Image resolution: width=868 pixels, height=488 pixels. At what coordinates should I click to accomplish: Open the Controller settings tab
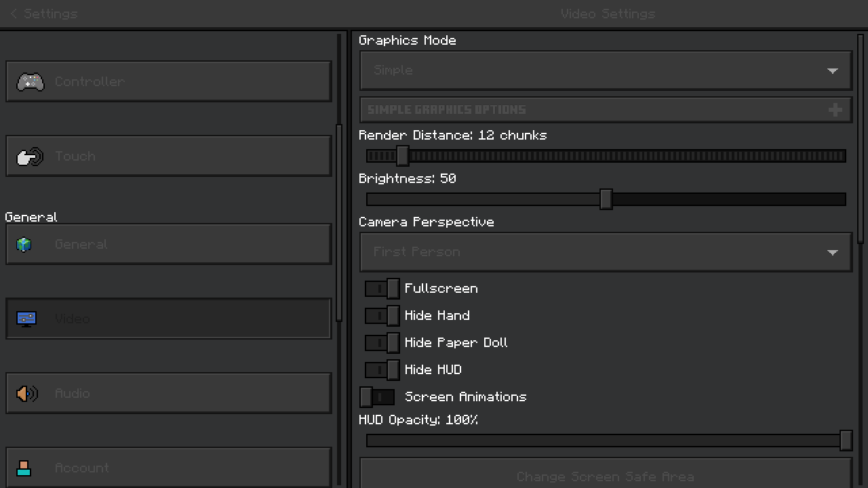point(168,81)
